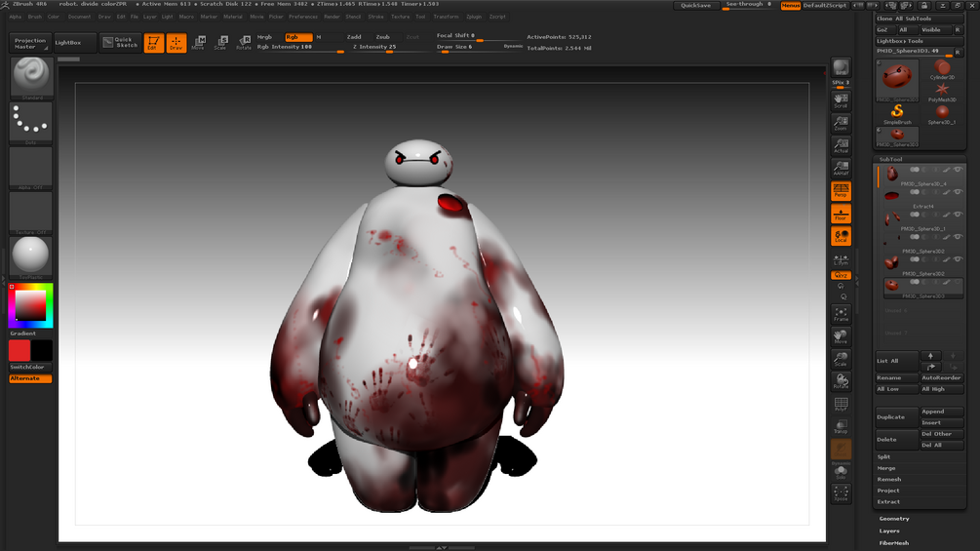Open the Preferences menu
Image resolution: width=980 pixels, height=551 pixels.
[303, 17]
